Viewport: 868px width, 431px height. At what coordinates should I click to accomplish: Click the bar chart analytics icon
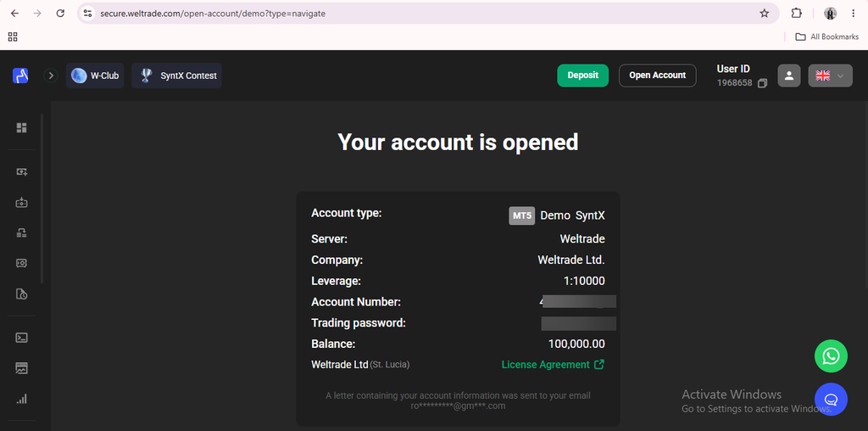tap(21, 399)
